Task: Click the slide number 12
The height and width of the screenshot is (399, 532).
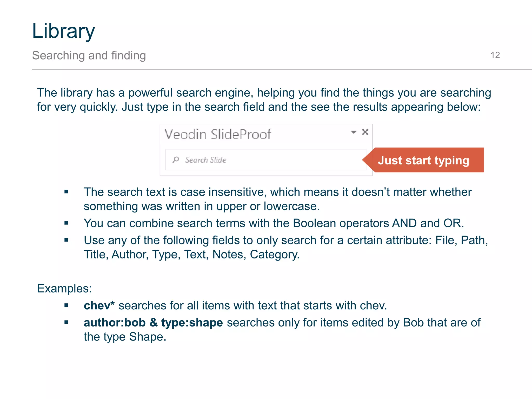Action: tap(495, 55)
